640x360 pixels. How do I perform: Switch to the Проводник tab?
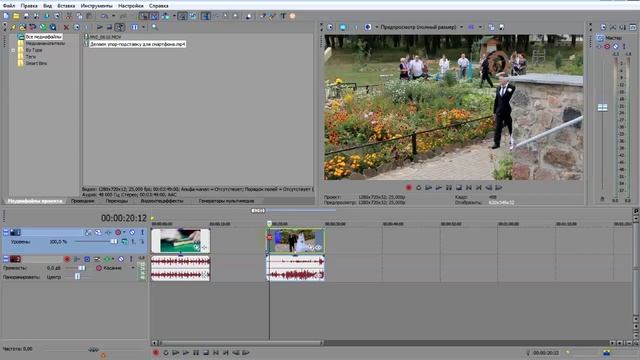click(x=82, y=201)
